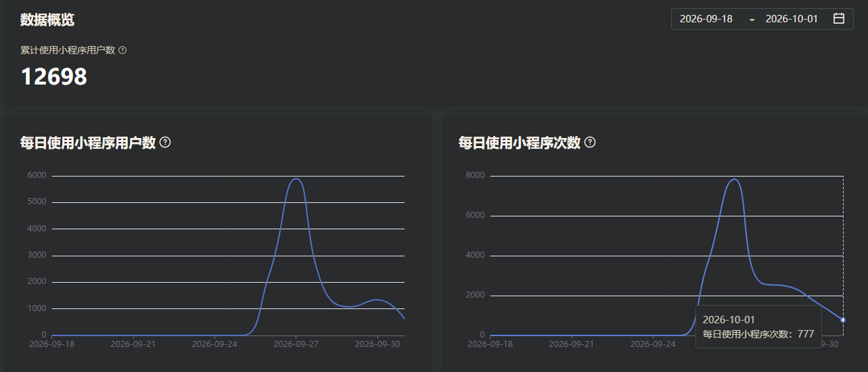868x372 pixels.
Task: Click 2026-09-30 axis label in users chart
Action: (x=378, y=344)
